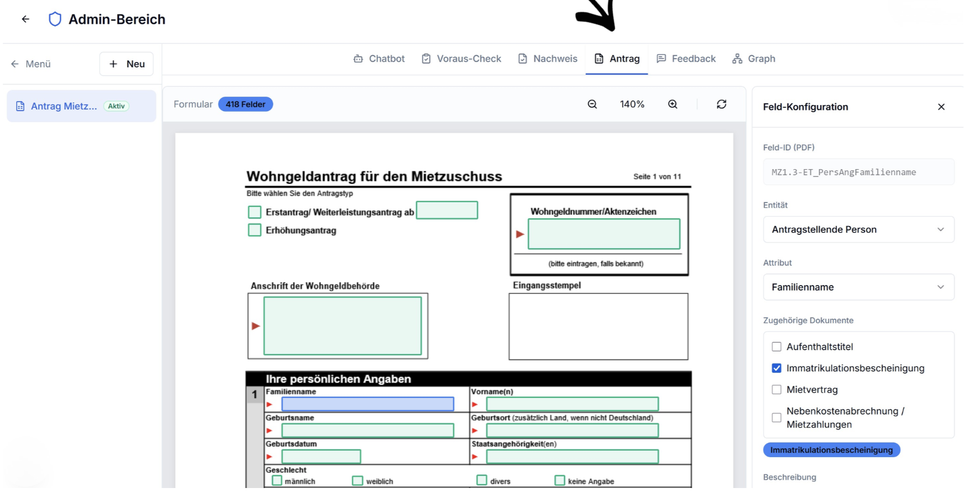The width and height of the screenshot is (980, 493).
Task: Tick the Mietvertrag checkbox
Action: click(776, 390)
